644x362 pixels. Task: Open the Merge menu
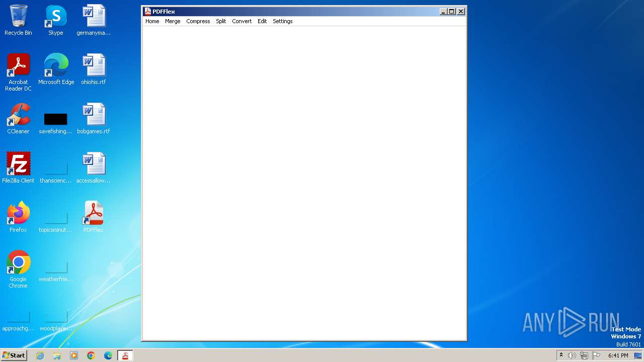pyautogui.click(x=173, y=21)
